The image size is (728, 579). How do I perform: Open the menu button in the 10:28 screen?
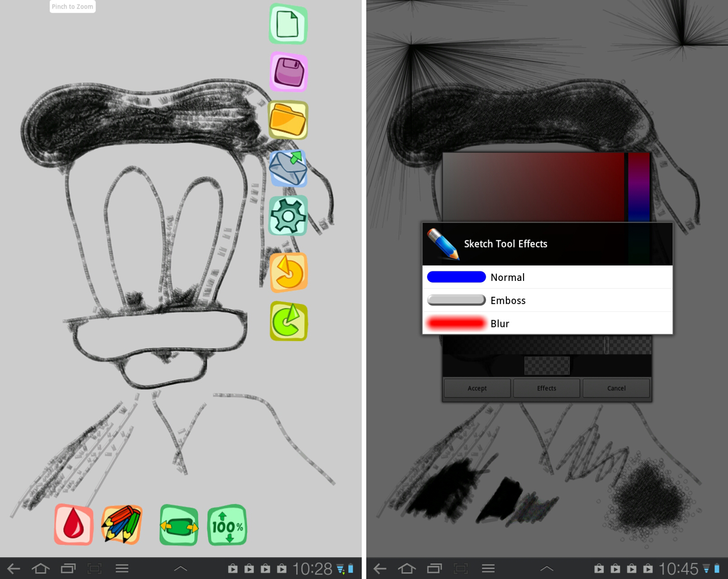click(122, 569)
